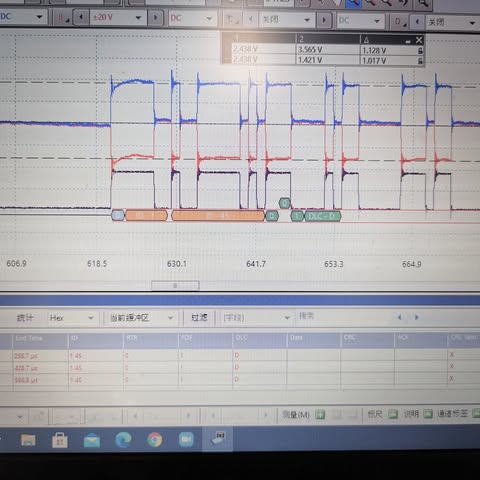
Task: Decrease channel range using left arrow beside ±20 V
Action: click(81, 17)
